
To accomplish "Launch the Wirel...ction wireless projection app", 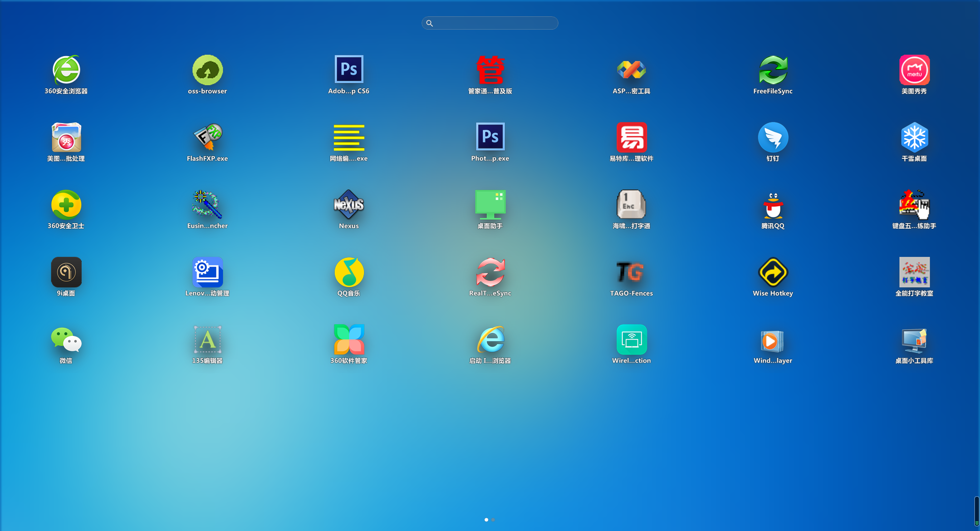I will (632, 340).
